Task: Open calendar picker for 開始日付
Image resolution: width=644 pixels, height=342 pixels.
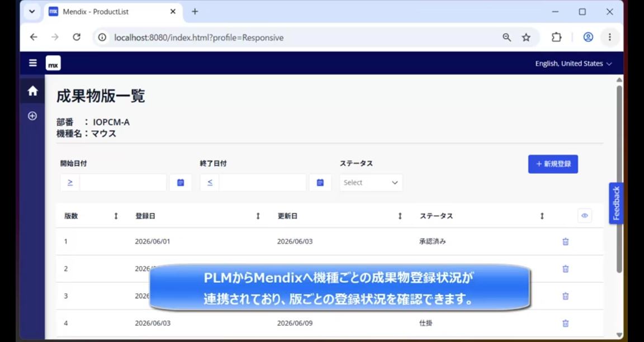Action: tap(181, 183)
